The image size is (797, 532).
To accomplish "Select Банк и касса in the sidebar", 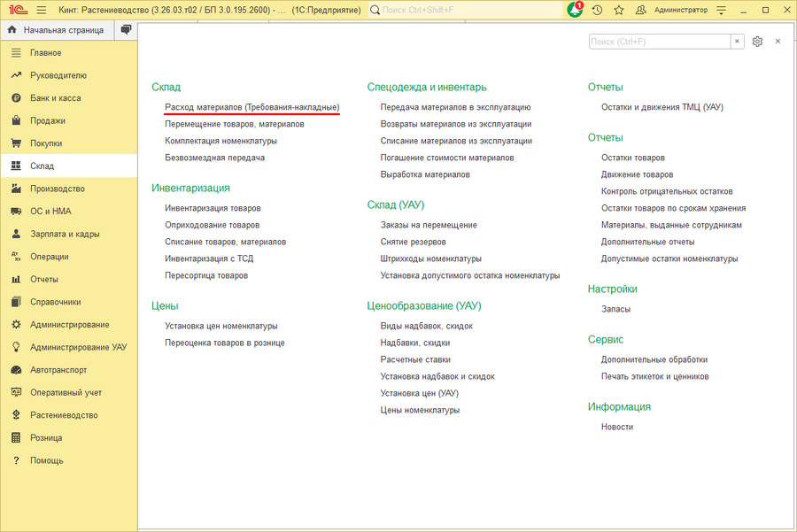I will pyautogui.click(x=53, y=97).
